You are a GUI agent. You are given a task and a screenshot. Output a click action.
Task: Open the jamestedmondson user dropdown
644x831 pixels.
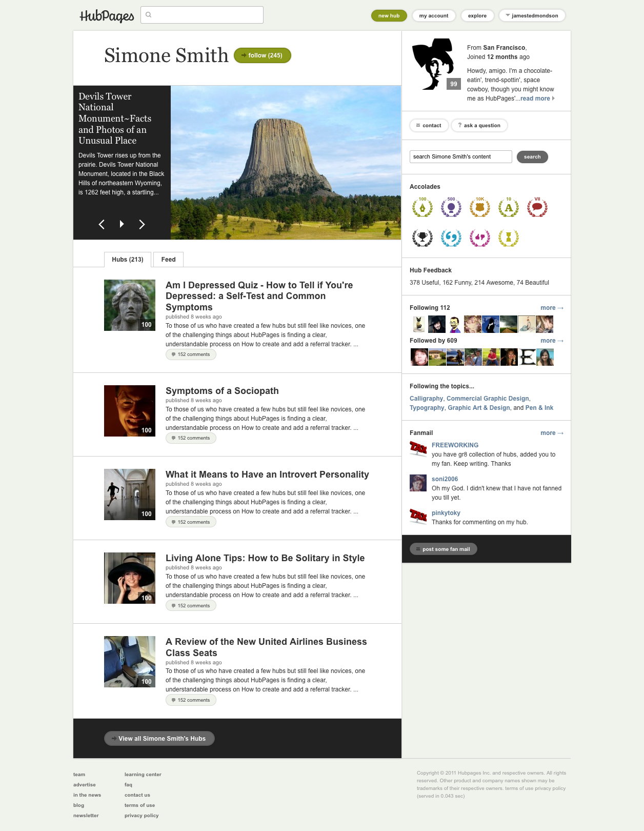tap(532, 16)
